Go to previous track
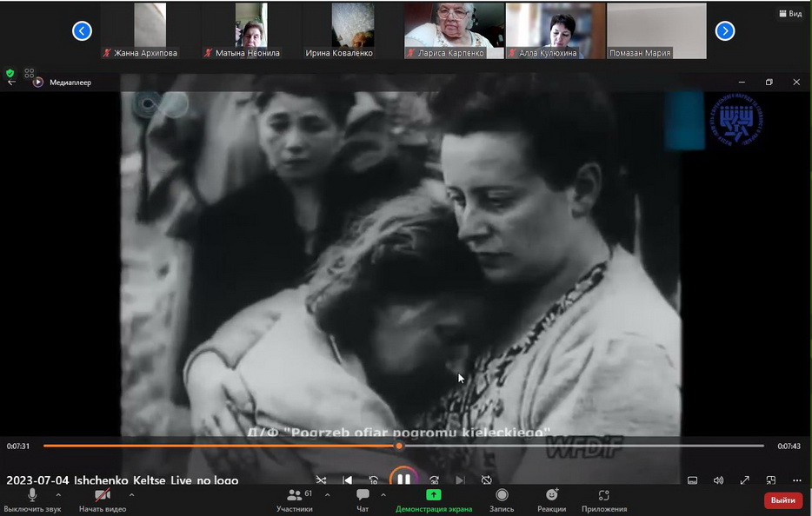This screenshot has height=516, width=812. [348, 480]
